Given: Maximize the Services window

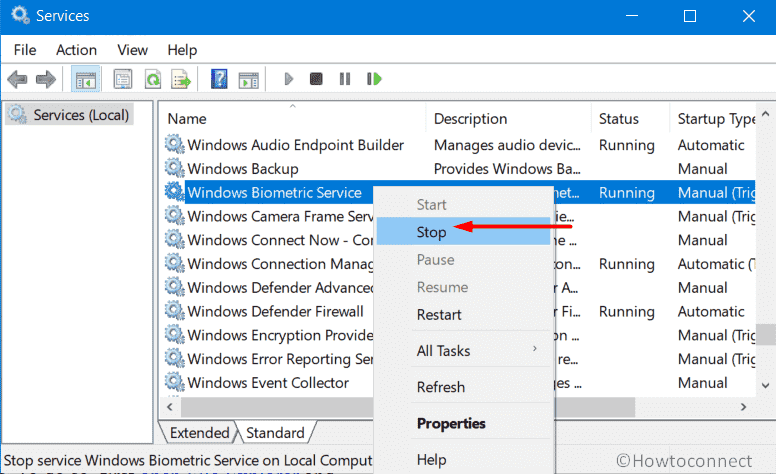Looking at the screenshot, I should point(689,16).
